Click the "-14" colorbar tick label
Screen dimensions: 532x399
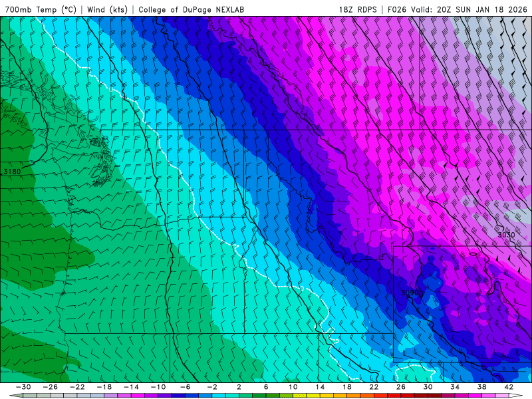(x=131, y=387)
